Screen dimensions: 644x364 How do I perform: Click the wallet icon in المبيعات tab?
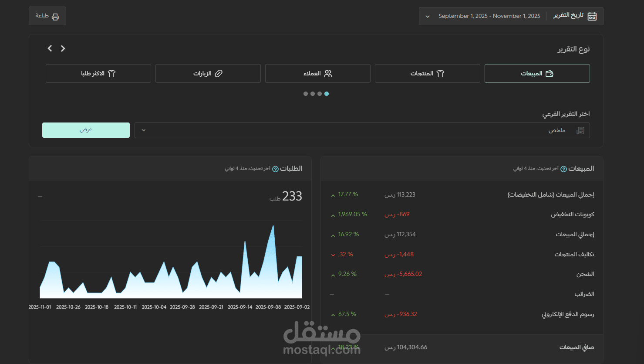point(550,73)
